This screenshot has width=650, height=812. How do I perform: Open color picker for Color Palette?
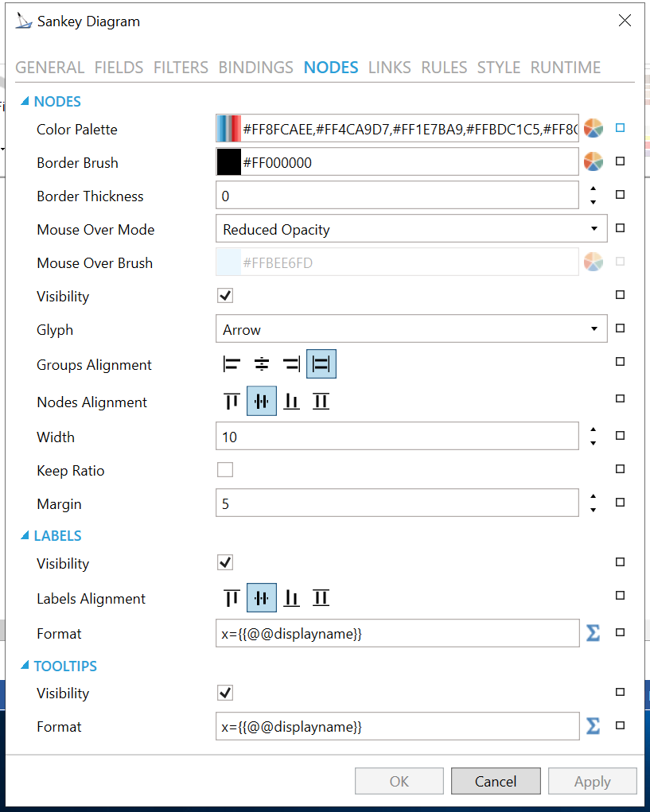[x=593, y=128]
